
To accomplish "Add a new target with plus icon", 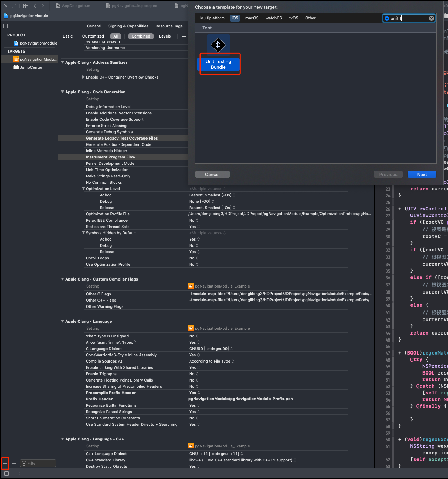I will pyautogui.click(x=5, y=463).
